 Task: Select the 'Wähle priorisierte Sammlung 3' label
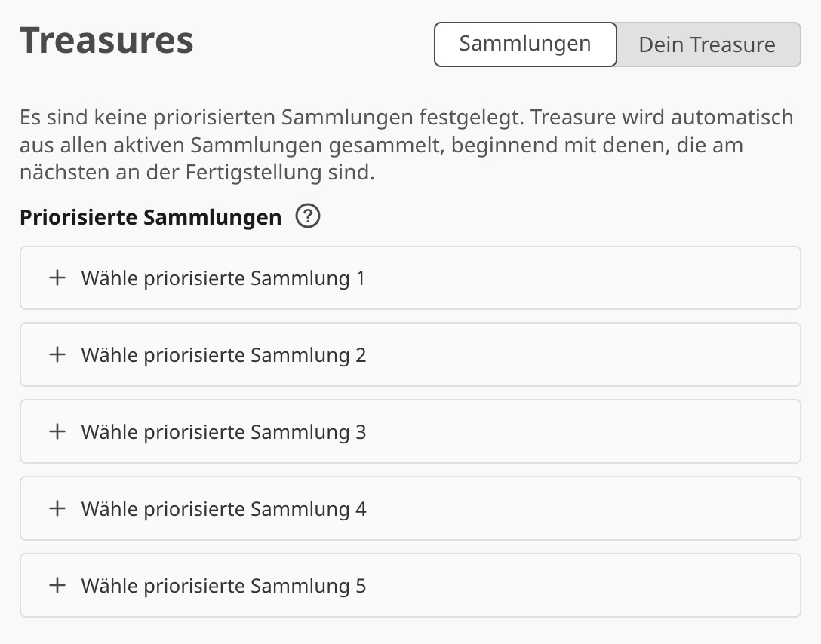coord(223,432)
